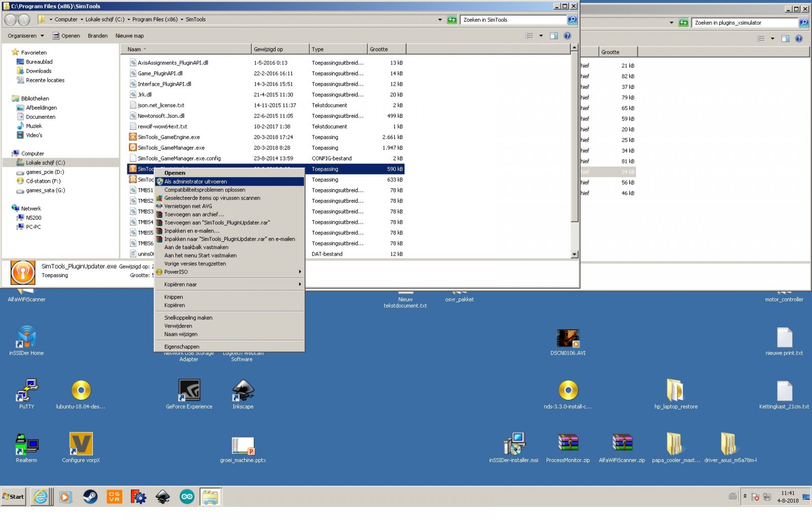Screen dimensions: 812x519
Task: Toggle the preview pane in SimTools window
Action: pyautogui.click(x=554, y=36)
